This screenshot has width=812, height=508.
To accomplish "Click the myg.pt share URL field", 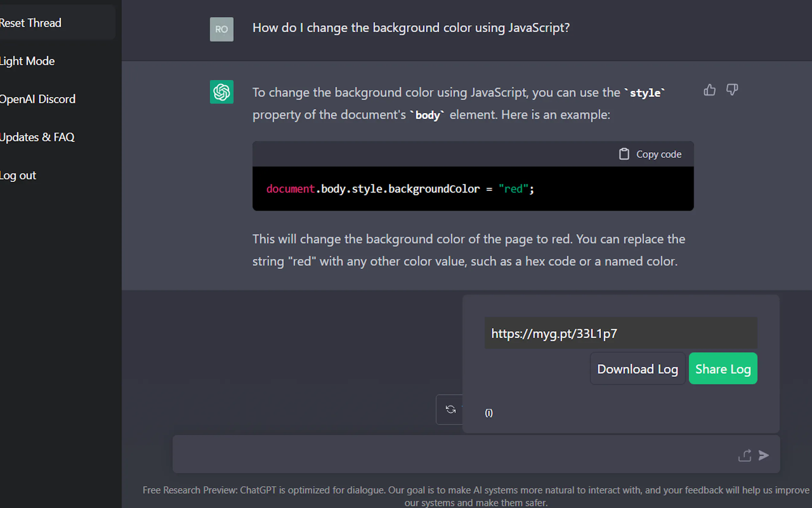I will point(620,333).
